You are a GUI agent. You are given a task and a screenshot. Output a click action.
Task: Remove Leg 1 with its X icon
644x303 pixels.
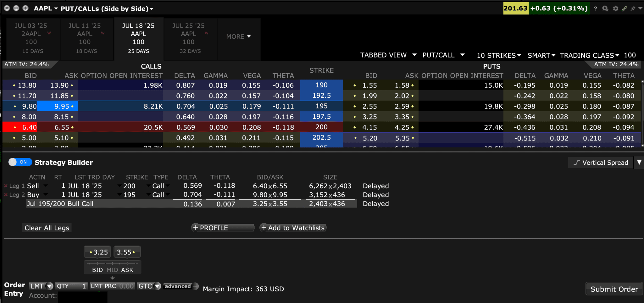[x=6, y=186]
